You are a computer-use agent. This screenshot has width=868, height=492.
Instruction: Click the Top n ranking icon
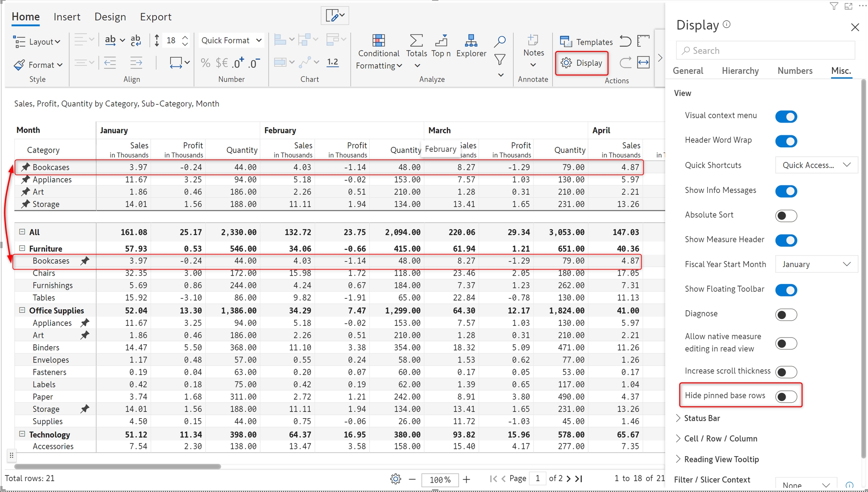[x=441, y=41]
